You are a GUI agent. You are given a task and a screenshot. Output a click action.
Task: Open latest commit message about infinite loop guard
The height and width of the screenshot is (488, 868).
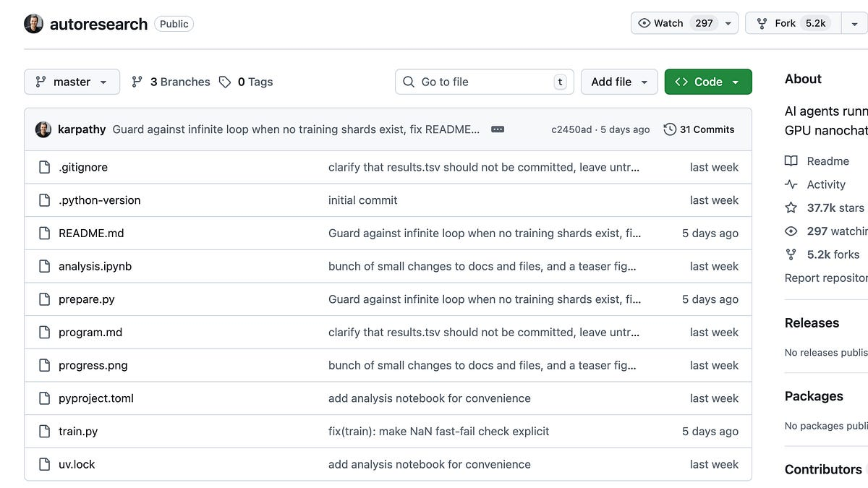click(x=296, y=129)
